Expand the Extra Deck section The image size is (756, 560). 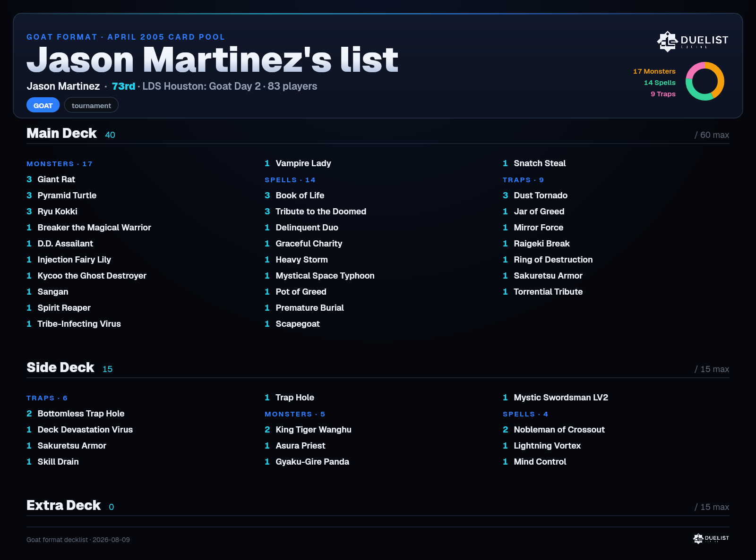point(63,506)
